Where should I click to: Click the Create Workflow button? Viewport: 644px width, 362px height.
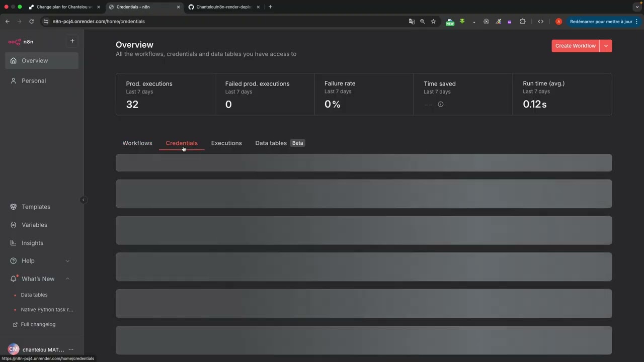(575, 46)
